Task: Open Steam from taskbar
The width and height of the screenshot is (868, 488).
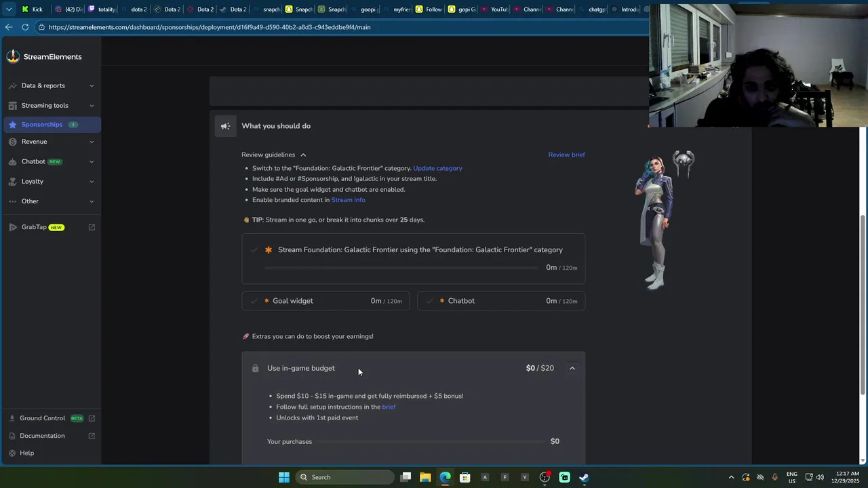Action: coord(584,477)
